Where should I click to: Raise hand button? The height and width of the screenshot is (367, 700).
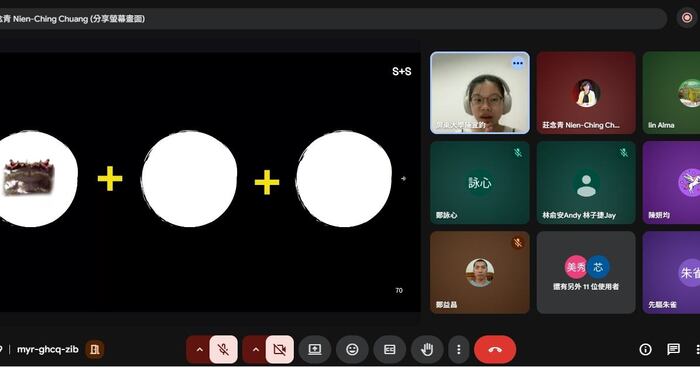(x=427, y=349)
